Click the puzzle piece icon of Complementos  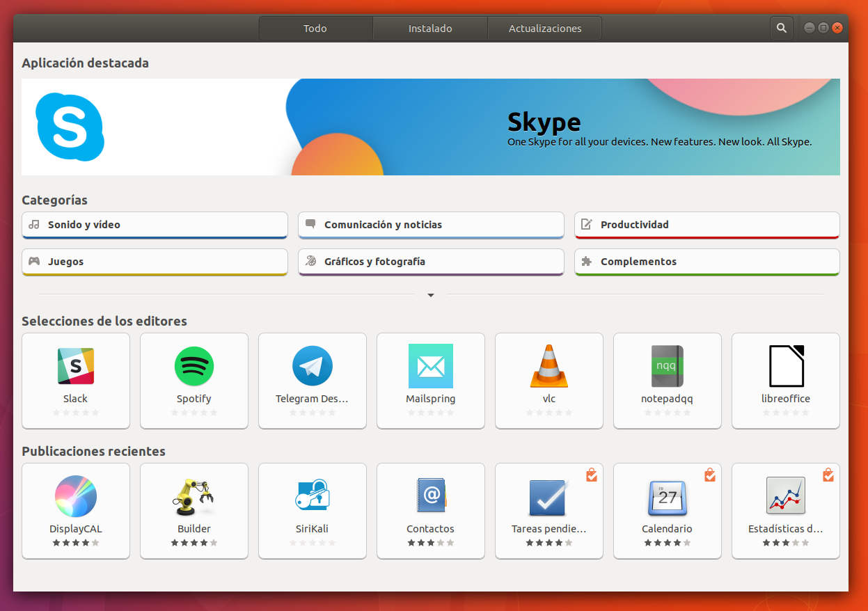587,262
